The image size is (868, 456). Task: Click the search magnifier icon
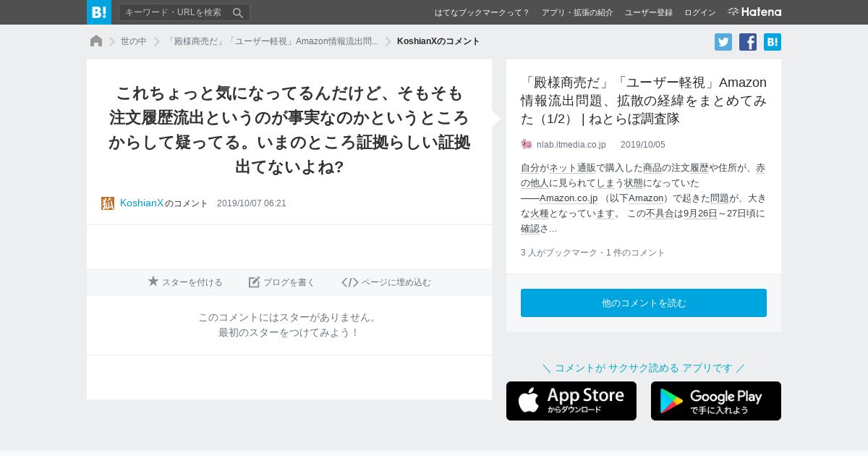pyautogui.click(x=238, y=12)
